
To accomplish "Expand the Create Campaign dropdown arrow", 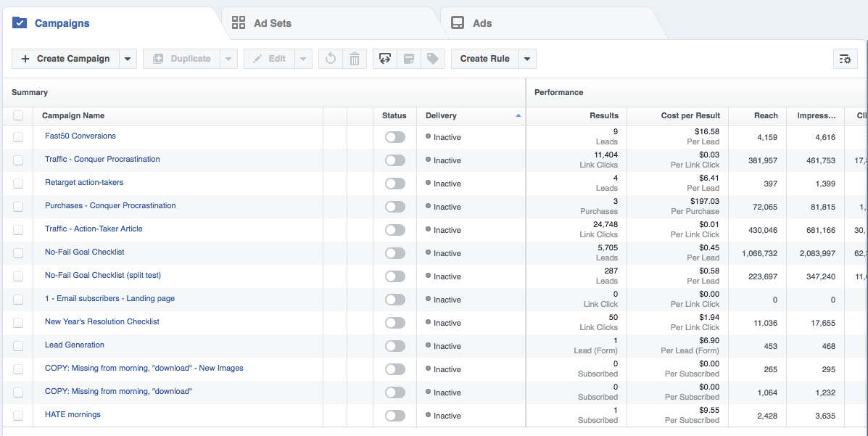I will (x=128, y=59).
